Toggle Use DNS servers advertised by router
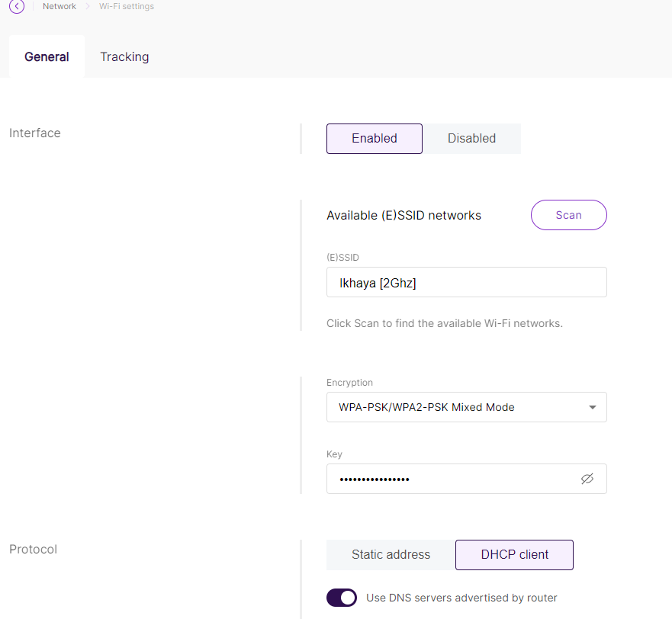 tap(342, 598)
